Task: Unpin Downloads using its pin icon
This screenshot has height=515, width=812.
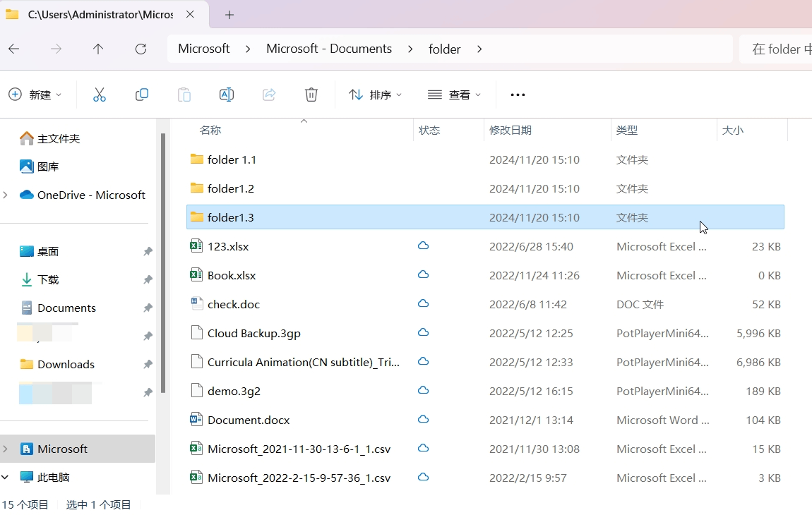Action: 148,365
